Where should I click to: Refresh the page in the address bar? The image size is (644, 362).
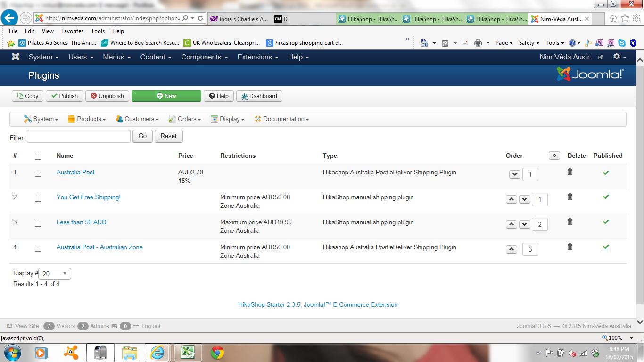click(200, 18)
